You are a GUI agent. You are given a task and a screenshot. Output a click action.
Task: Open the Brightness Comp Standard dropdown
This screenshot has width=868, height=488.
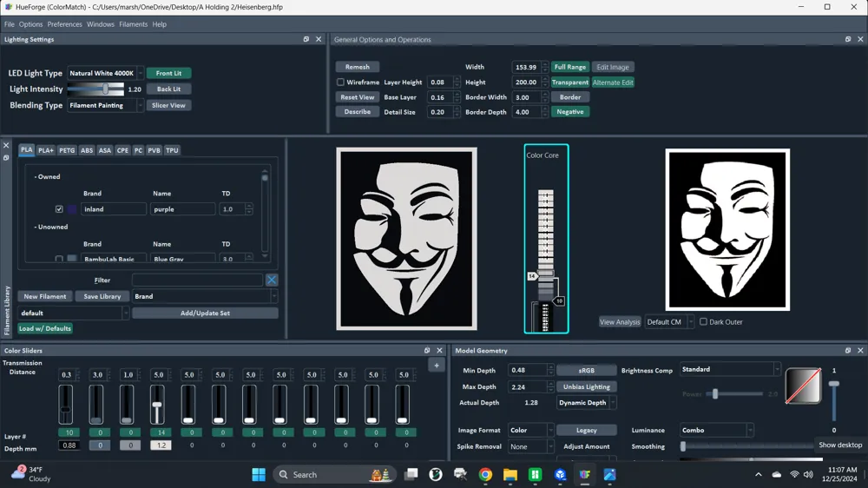[730, 369]
